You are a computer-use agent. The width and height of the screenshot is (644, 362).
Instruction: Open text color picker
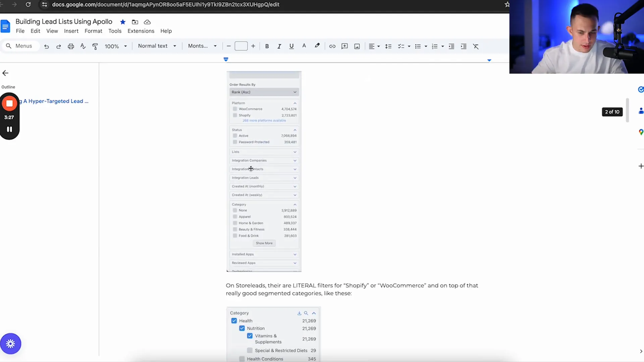click(x=304, y=46)
